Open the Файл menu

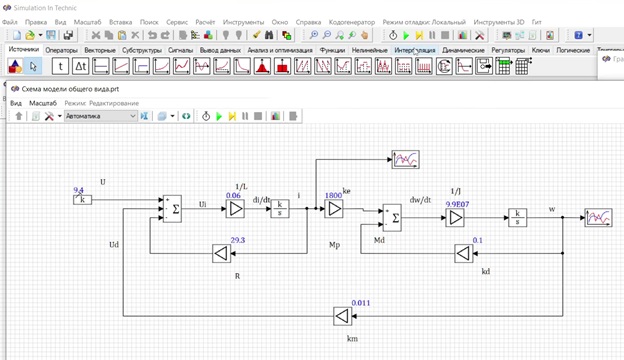tap(10, 22)
